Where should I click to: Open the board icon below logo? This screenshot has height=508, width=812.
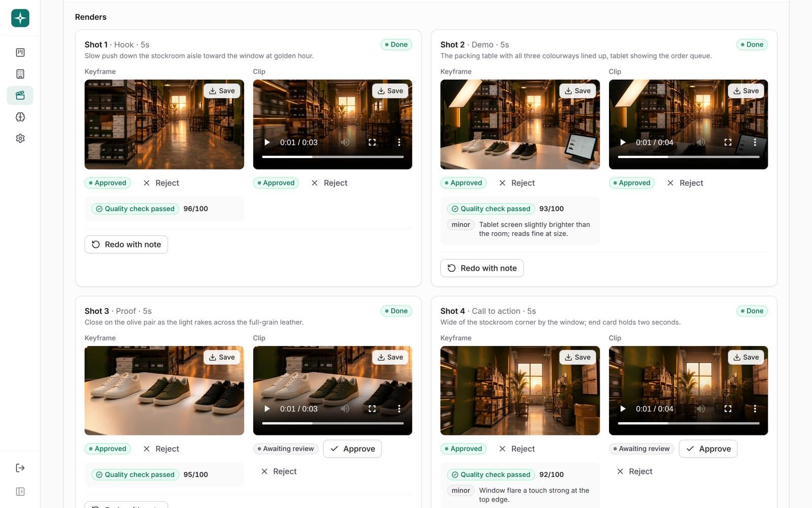click(x=20, y=52)
